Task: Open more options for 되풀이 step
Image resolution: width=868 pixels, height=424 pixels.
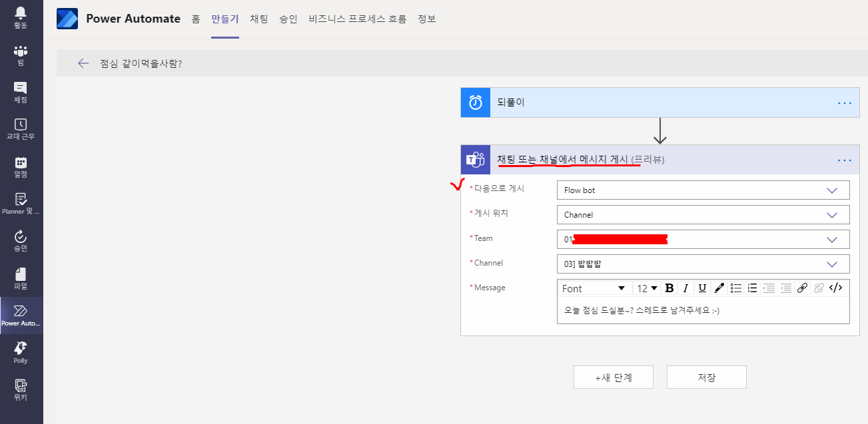Action: coord(845,103)
